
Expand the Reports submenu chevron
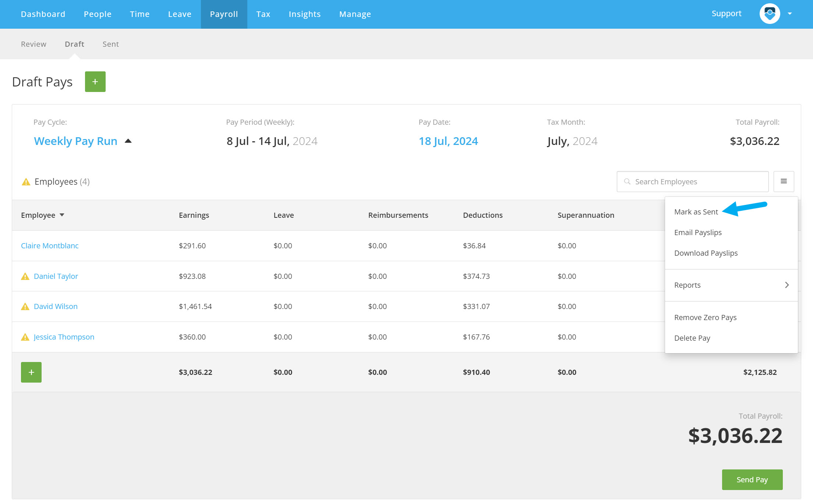tap(787, 285)
